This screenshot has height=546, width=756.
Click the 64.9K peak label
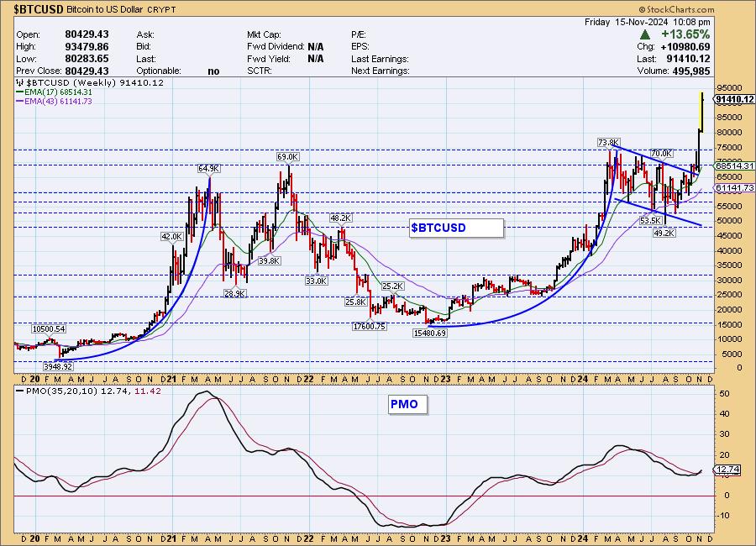[x=209, y=168]
